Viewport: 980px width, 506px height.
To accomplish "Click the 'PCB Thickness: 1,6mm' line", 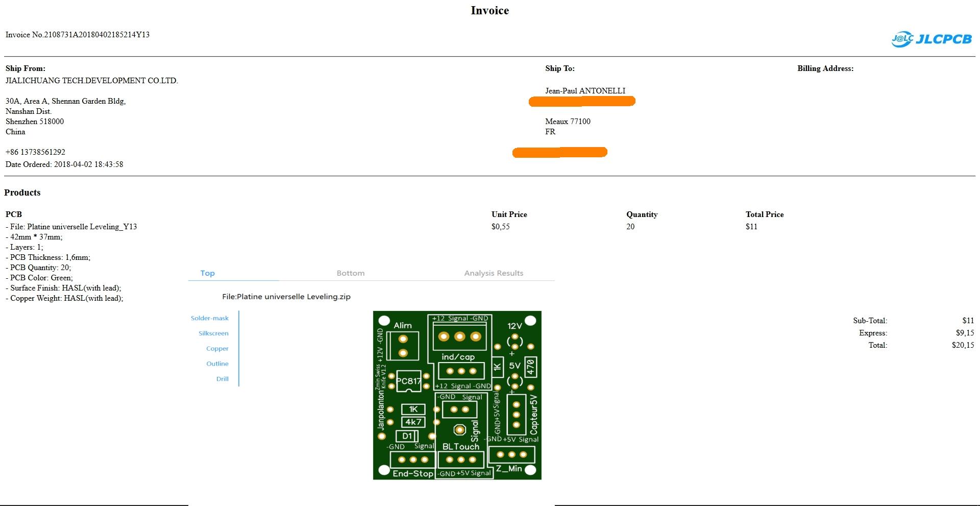I will [48, 257].
